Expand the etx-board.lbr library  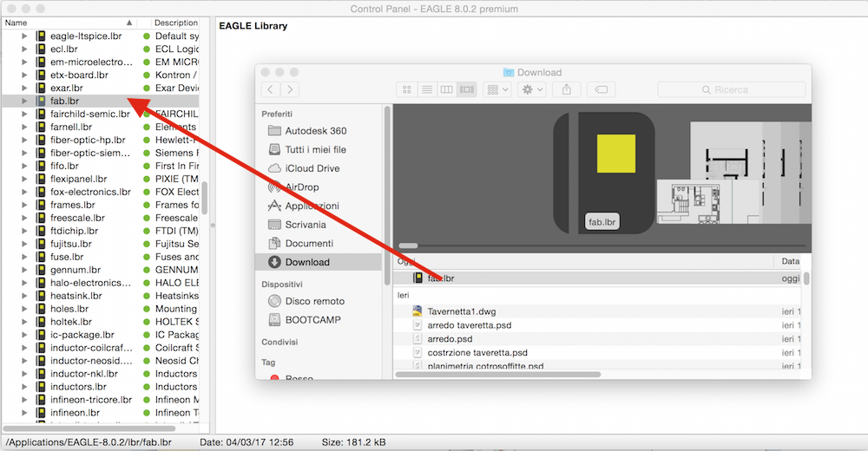click(x=24, y=75)
